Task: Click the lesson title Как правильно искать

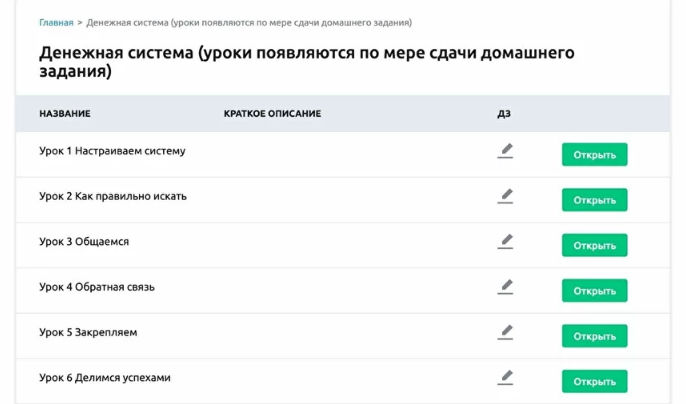Action: (112, 196)
